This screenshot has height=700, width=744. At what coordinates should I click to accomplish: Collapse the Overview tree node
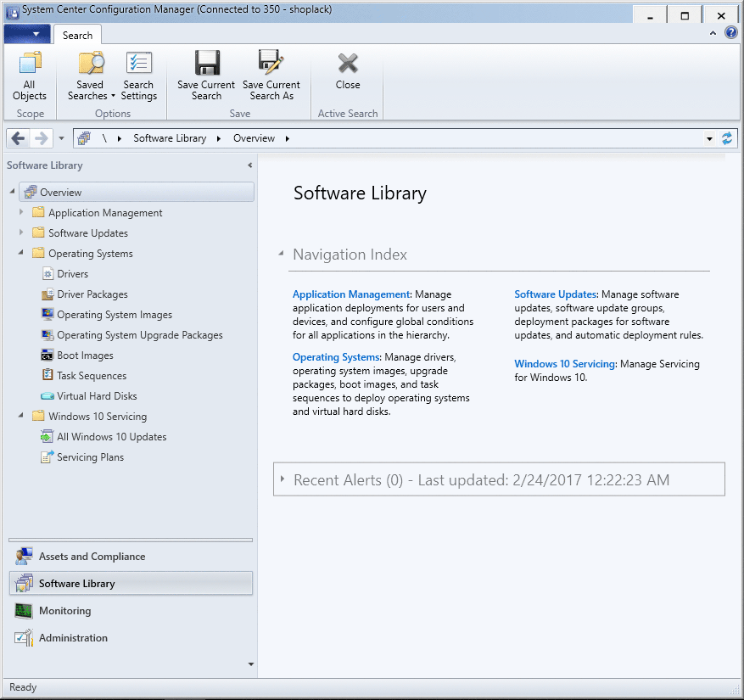13,191
